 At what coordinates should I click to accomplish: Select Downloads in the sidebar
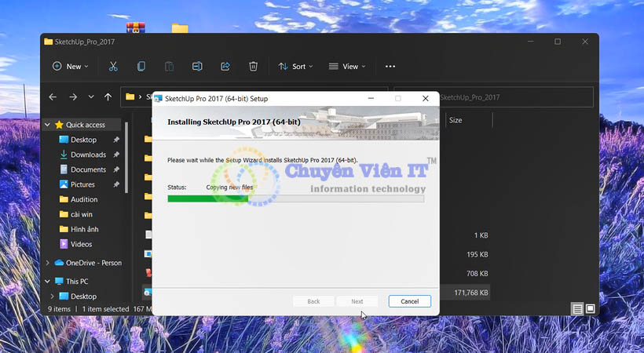88,155
